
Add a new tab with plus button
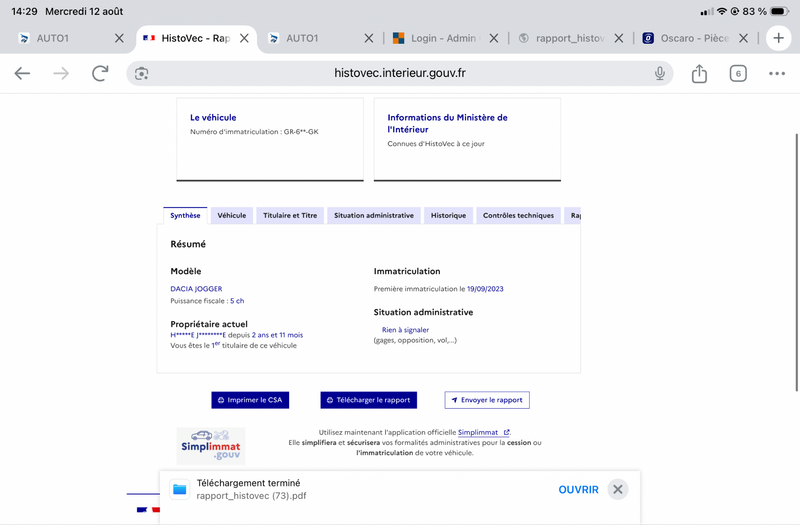point(778,38)
